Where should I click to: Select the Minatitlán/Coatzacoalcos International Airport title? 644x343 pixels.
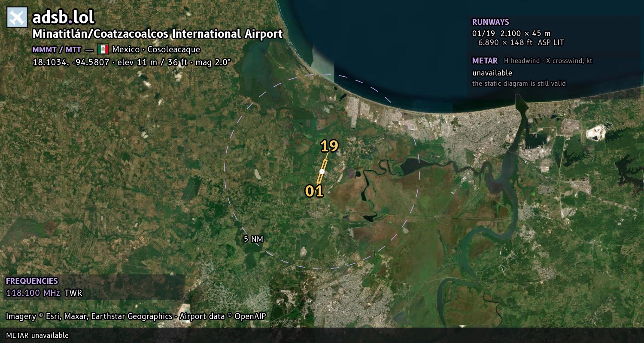click(158, 34)
